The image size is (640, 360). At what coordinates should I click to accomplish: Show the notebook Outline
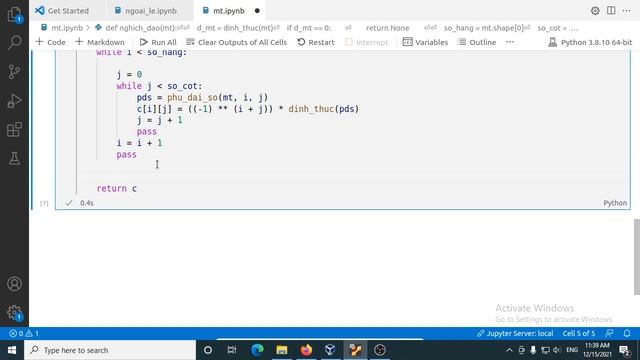(477, 42)
